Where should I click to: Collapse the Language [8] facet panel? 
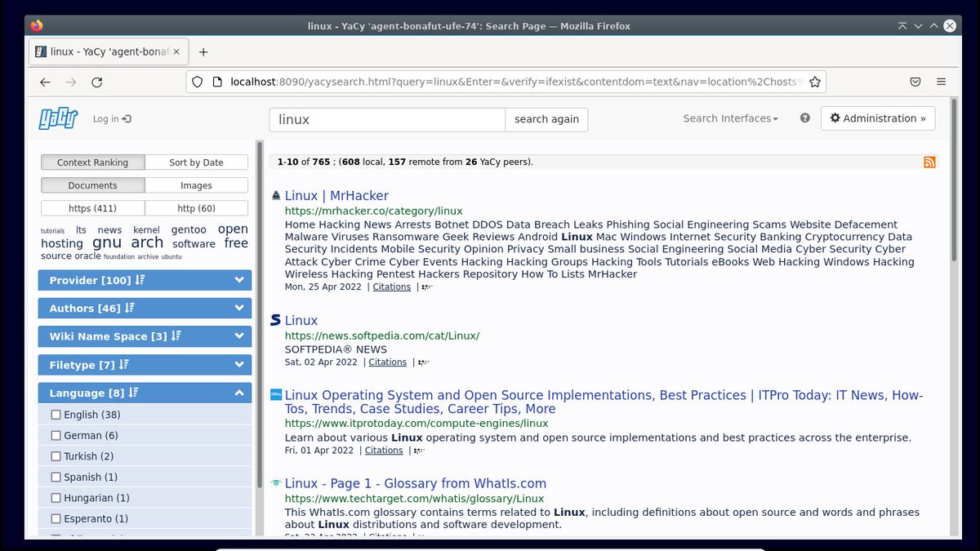pos(144,393)
